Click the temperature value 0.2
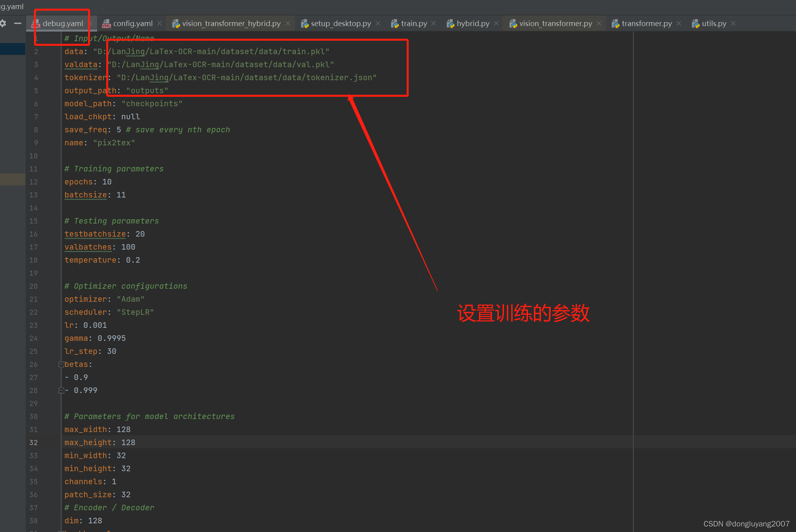 [133, 260]
